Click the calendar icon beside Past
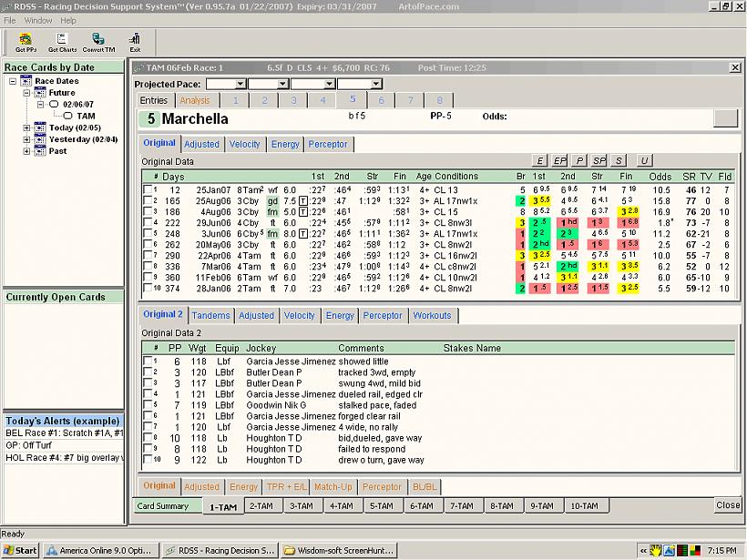747x560 pixels. 40,150
